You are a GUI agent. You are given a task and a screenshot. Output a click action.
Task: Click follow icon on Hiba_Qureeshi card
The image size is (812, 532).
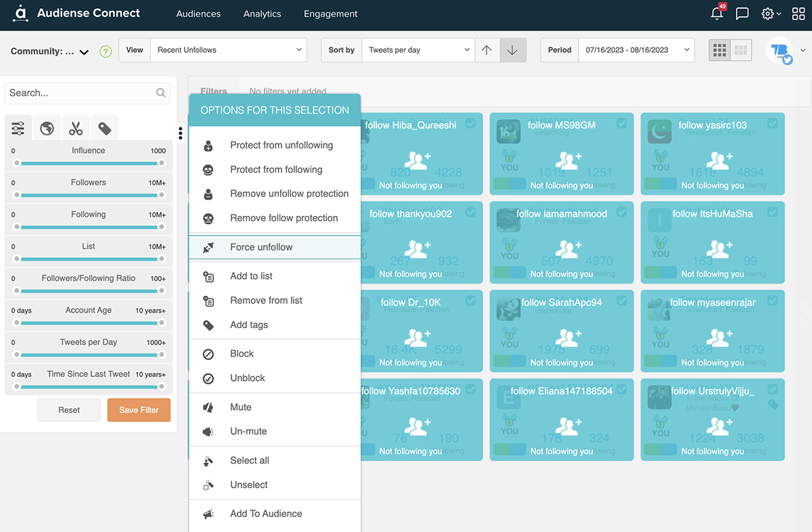pos(418,161)
